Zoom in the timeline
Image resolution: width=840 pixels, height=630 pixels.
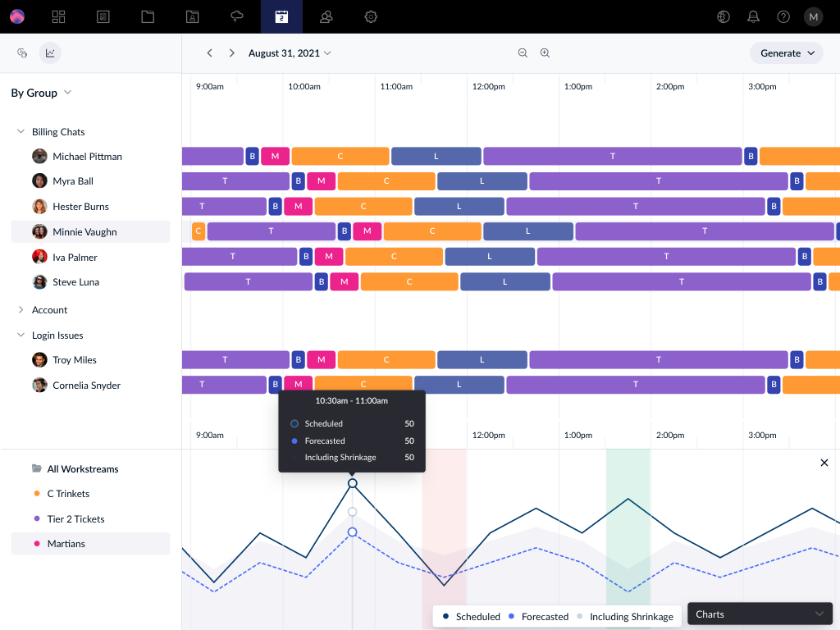pos(545,53)
